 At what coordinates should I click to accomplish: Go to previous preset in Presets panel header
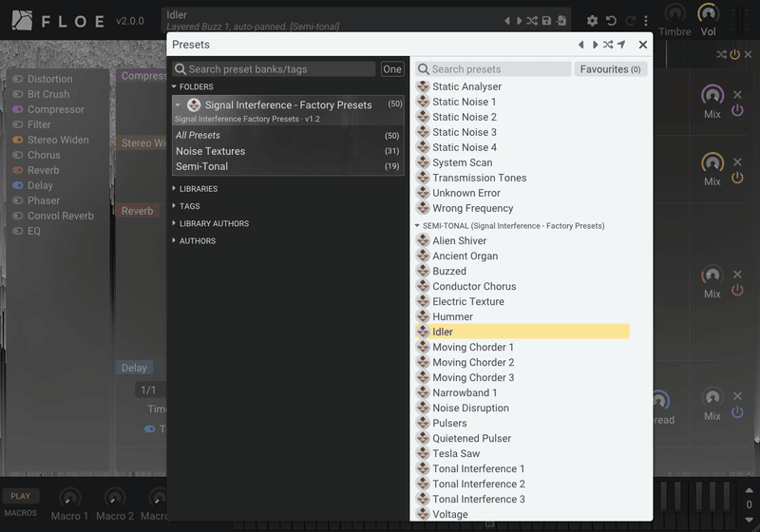tap(581, 45)
